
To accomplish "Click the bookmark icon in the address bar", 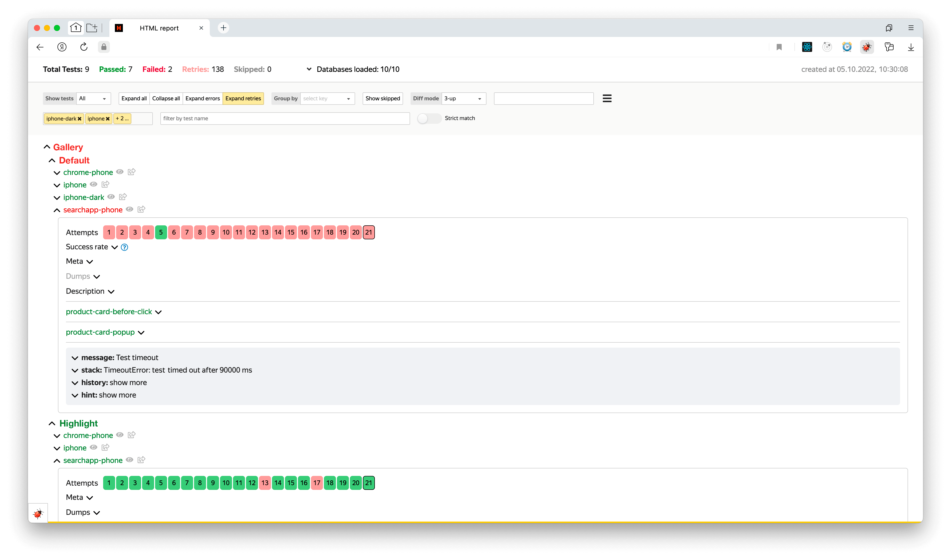I will click(x=779, y=47).
